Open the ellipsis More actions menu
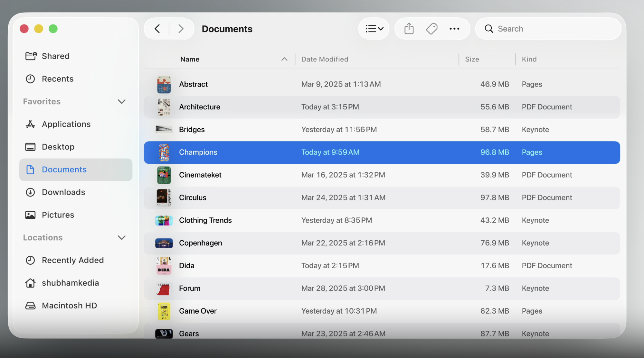The width and height of the screenshot is (644, 358). tap(454, 29)
